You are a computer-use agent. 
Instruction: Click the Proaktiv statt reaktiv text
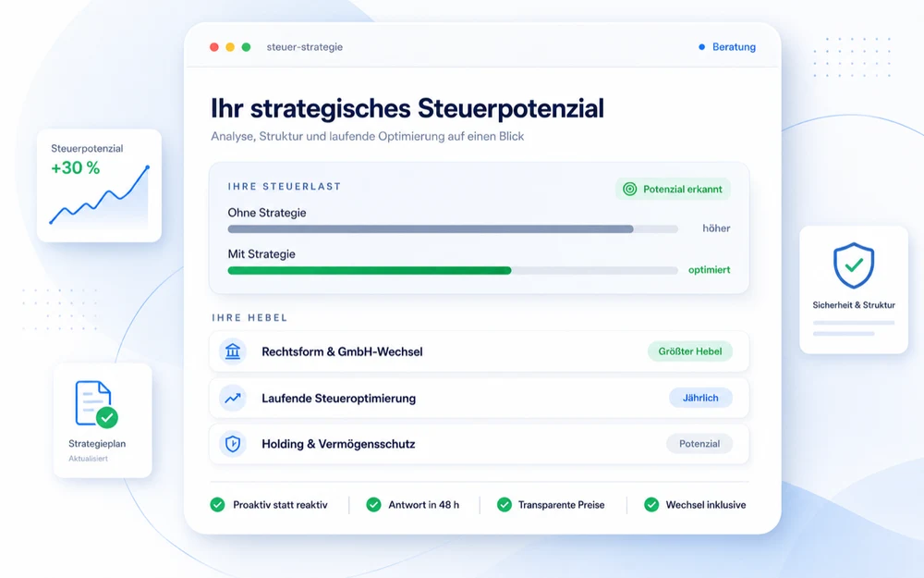coord(280,505)
